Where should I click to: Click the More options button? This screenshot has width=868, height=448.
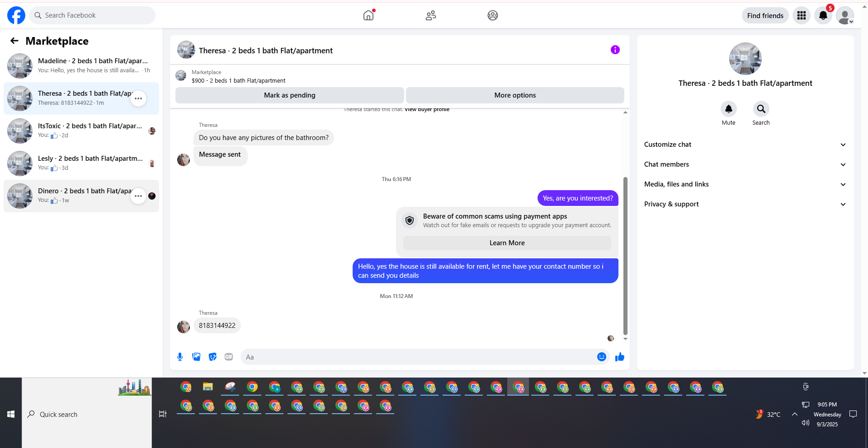click(x=515, y=95)
